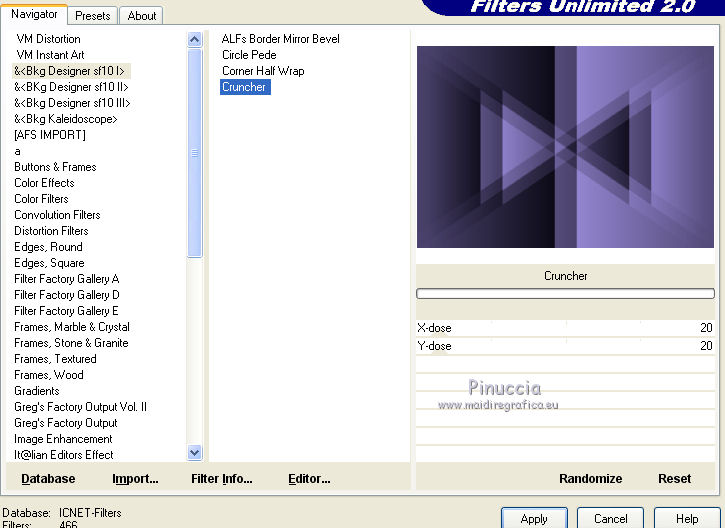This screenshot has height=528, width=725.
Task: Open the Database button
Action: (x=48, y=479)
